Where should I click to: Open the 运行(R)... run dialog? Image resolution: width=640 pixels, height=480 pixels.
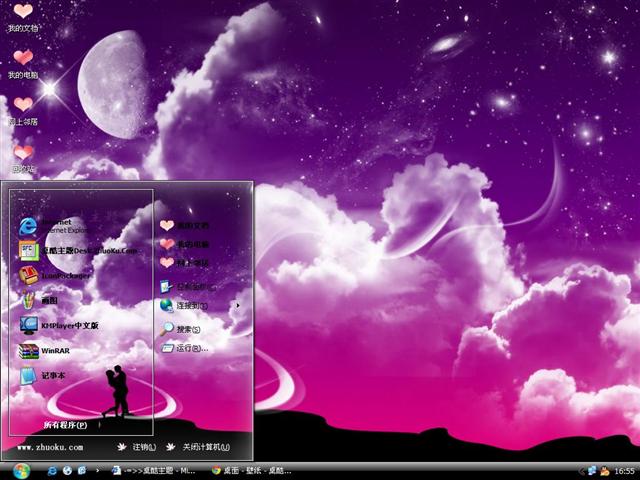pos(184,348)
